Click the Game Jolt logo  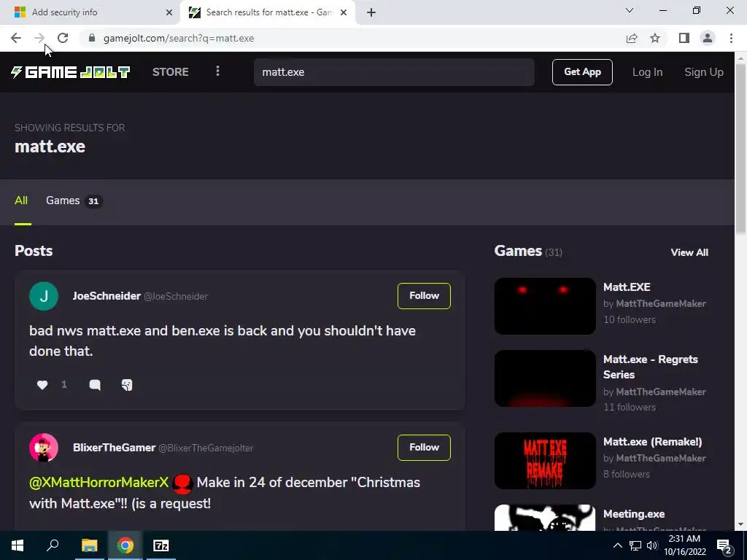pos(71,72)
